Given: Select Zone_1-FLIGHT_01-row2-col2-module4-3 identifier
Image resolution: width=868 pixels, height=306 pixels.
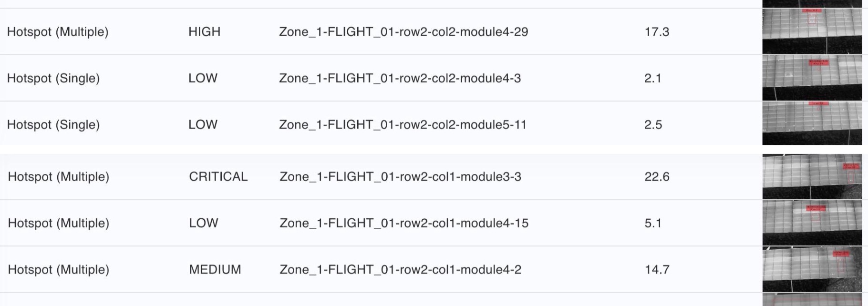Looking at the screenshot, I should coord(400,78).
